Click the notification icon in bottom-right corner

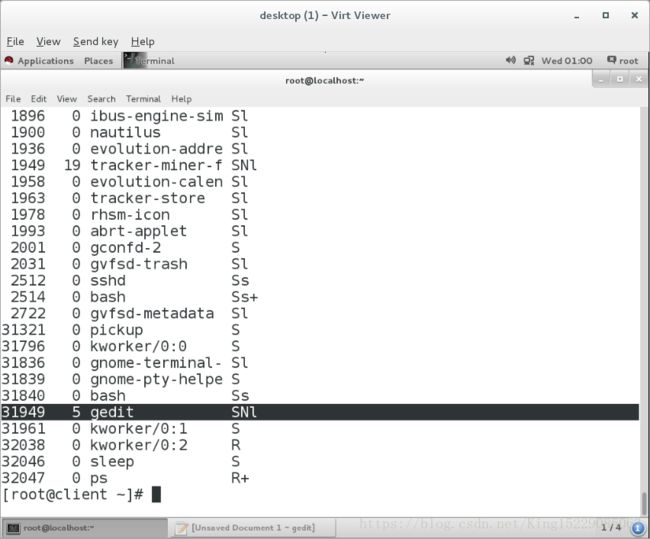click(639, 527)
